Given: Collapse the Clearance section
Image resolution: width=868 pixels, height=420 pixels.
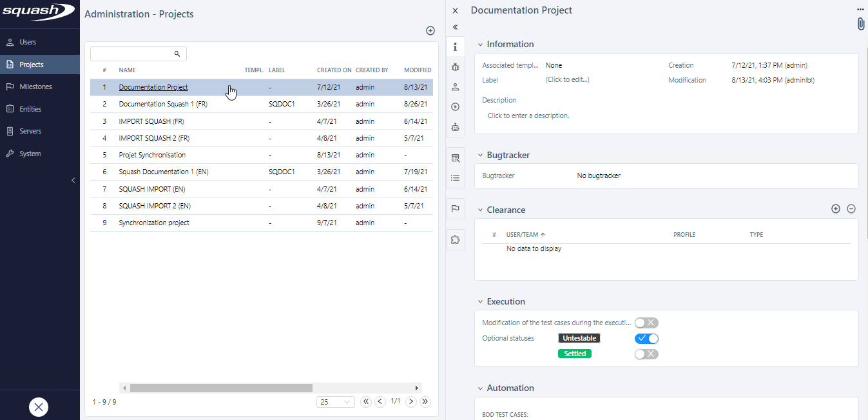Looking at the screenshot, I should pyautogui.click(x=479, y=210).
